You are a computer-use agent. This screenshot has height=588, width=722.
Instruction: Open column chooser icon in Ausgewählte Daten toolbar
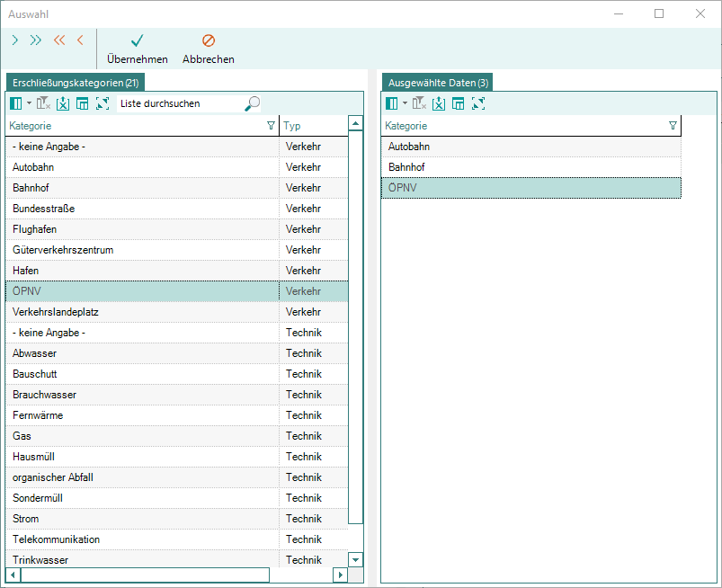tap(391, 103)
